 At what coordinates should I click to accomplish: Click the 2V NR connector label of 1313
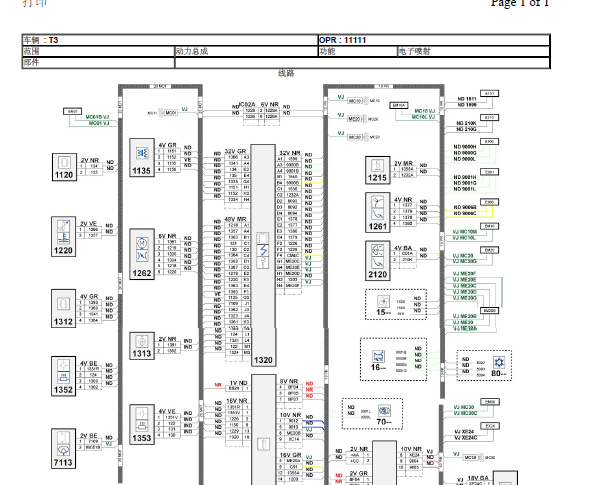point(168,338)
